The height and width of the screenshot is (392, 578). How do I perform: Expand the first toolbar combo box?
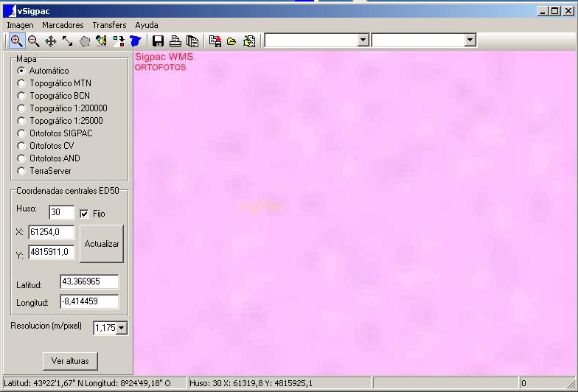pos(363,41)
